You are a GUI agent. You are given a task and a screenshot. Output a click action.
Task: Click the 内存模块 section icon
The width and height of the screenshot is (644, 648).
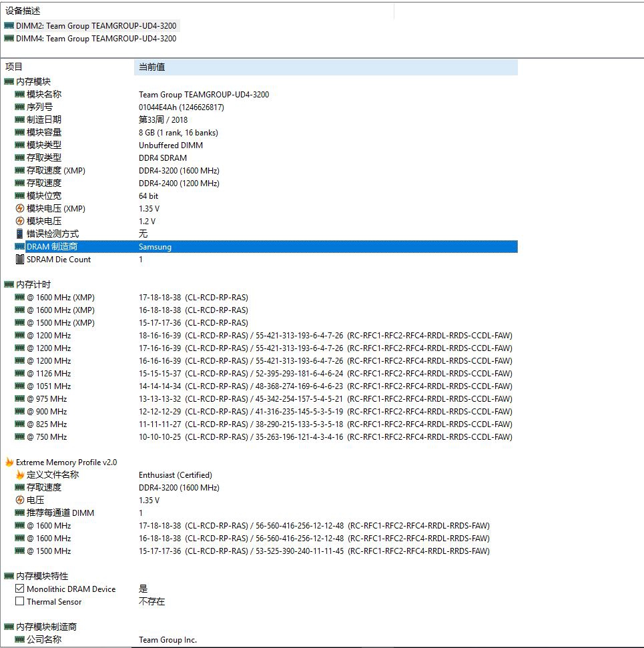click(x=9, y=81)
